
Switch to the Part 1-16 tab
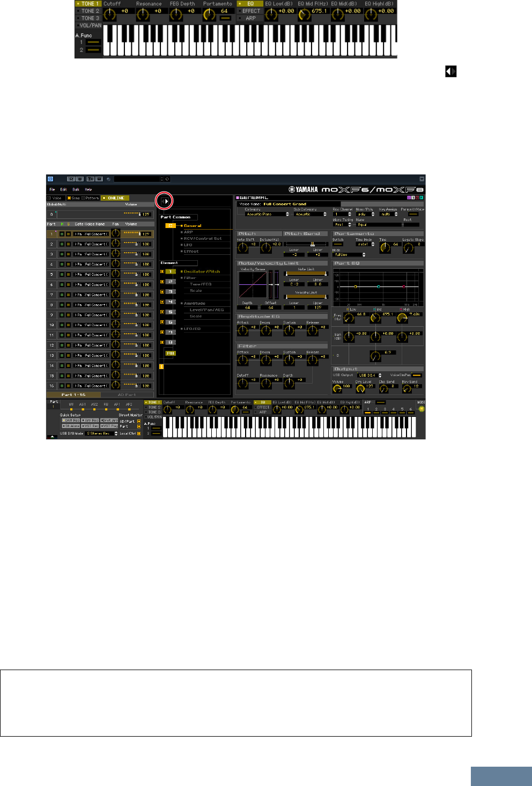click(73, 395)
